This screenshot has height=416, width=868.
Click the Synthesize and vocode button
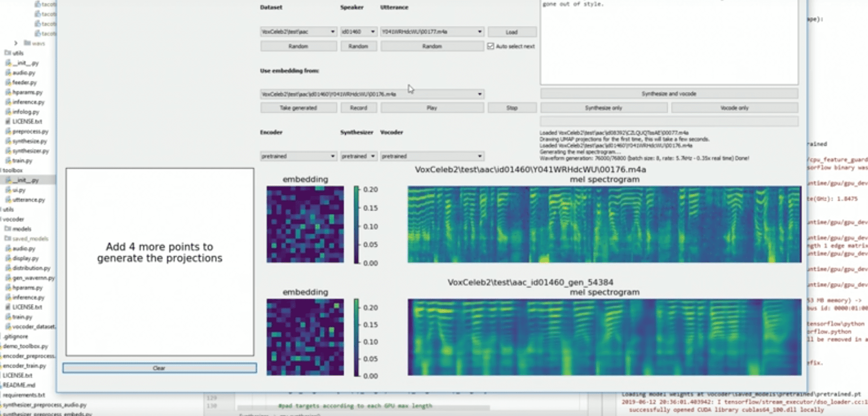click(669, 93)
